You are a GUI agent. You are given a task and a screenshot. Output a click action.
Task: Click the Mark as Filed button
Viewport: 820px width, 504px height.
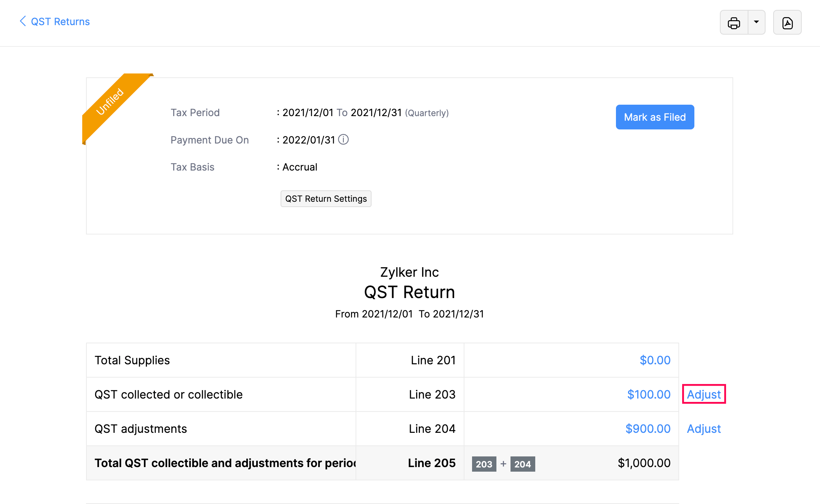click(655, 117)
